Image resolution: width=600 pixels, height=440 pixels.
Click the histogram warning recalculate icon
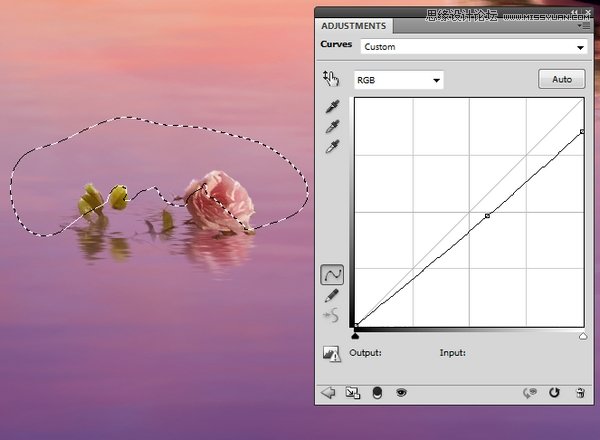click(331, 354)
